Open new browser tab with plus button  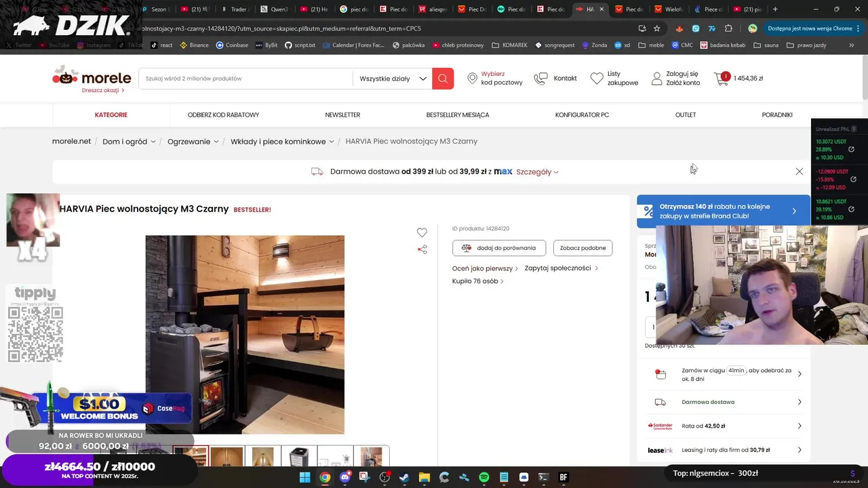775,9
